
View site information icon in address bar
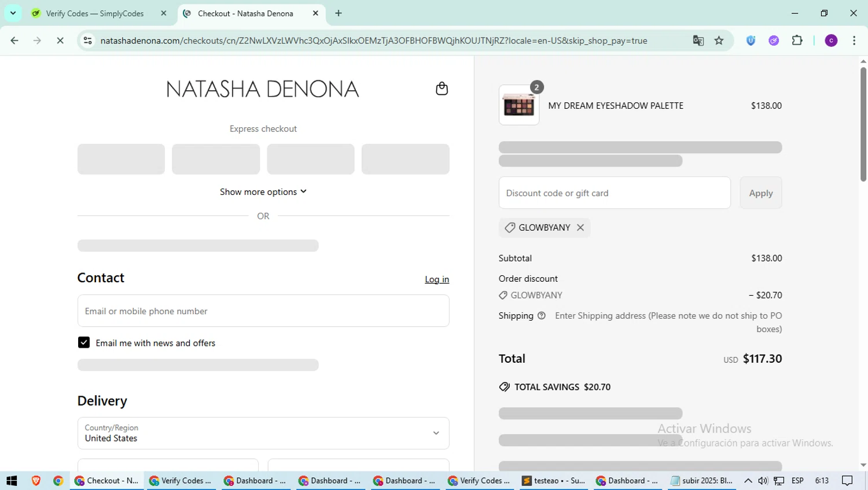click(87, 40)
